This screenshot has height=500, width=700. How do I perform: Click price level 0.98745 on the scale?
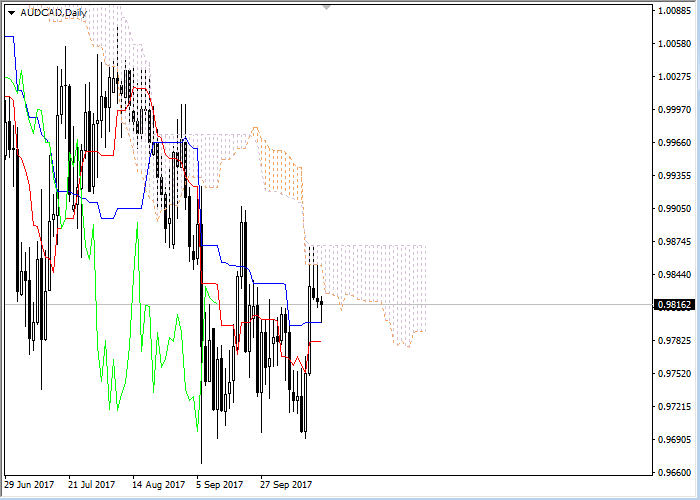pos(675,242)
